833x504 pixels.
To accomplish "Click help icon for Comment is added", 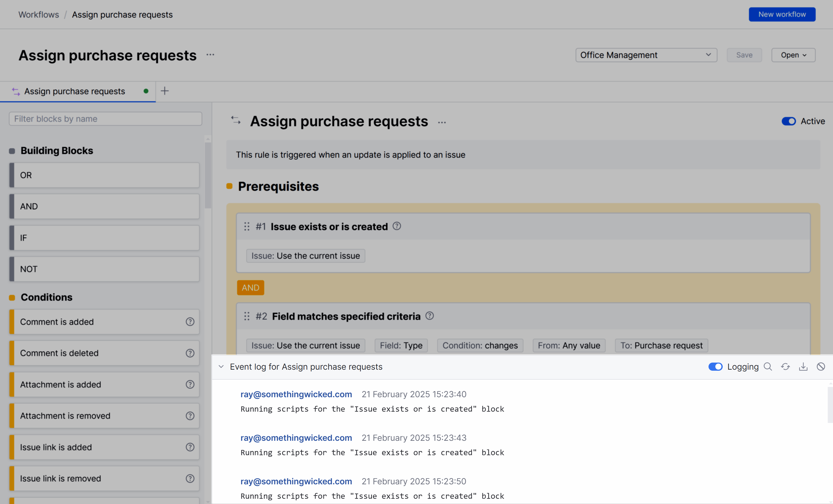I will point(190,322).
